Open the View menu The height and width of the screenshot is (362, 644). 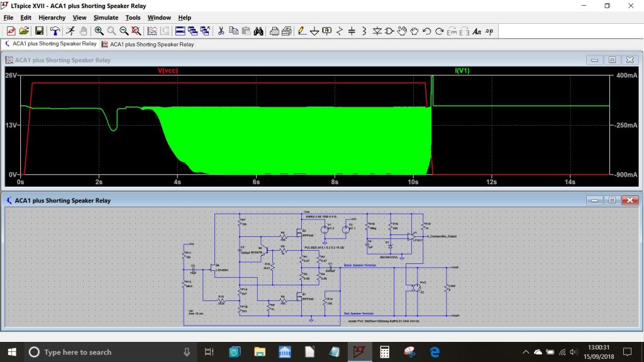pos(79,18)
